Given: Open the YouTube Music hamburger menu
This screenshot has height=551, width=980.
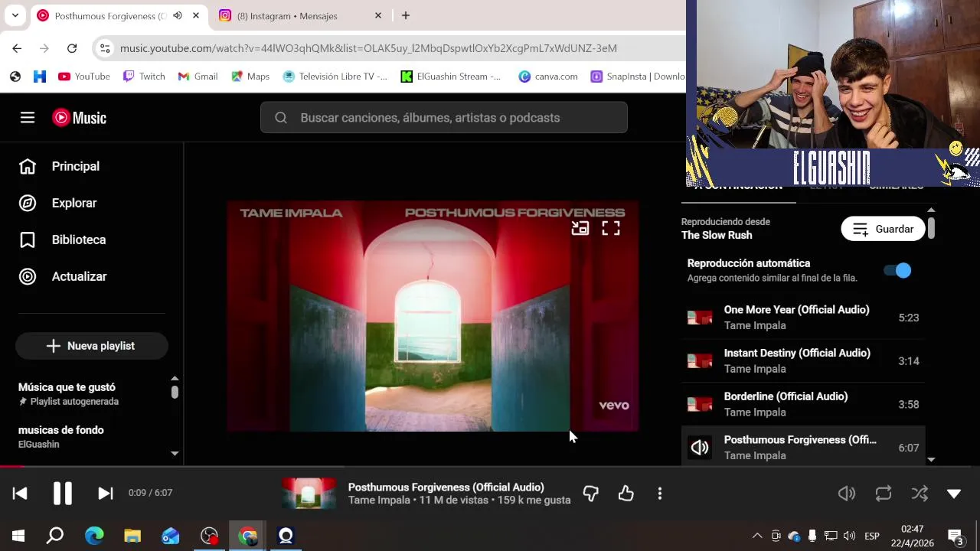Looking at the screenshot, I should pos(28,117).
